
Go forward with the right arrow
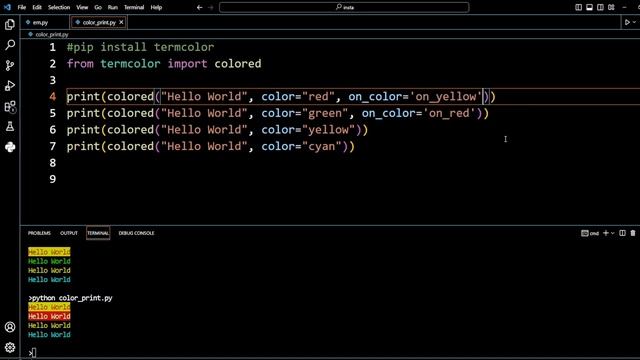(x=211, y=7)
